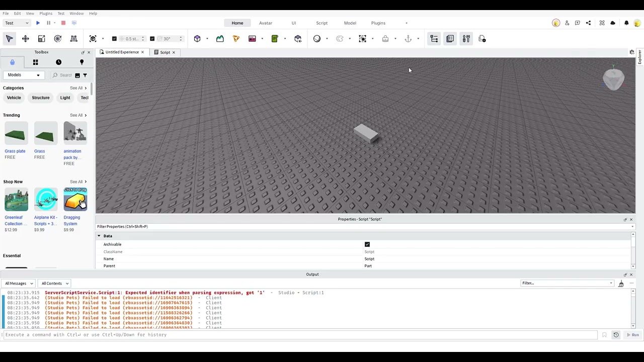The image size is (644, 362).
Task: Open the Material dropdown arrow
Action: (327, 39)
